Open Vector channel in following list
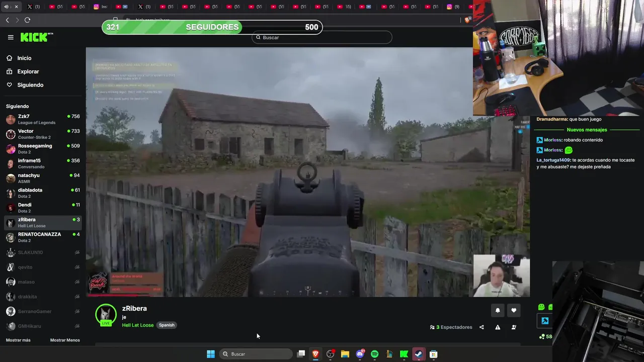The height and width of the screenshot is (362, 644). (x=43, y=134)
